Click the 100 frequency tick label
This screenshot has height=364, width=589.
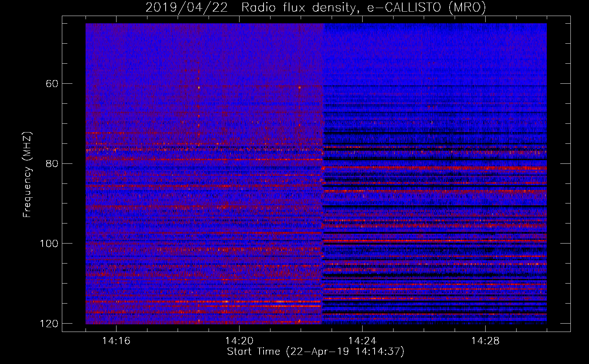pyautogui.click(x=49, y=244)
